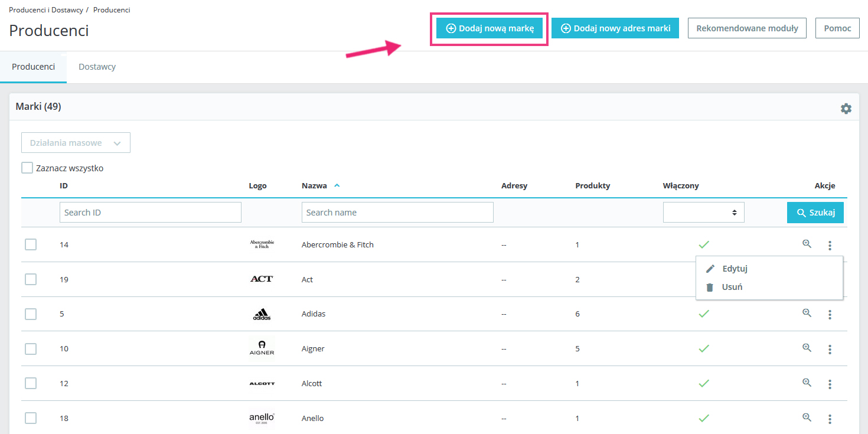Image resolution: width=868 pixels, height=434 pixels.
Task: Click the view magnifier icon for Aigner
Action: [807, 348]
